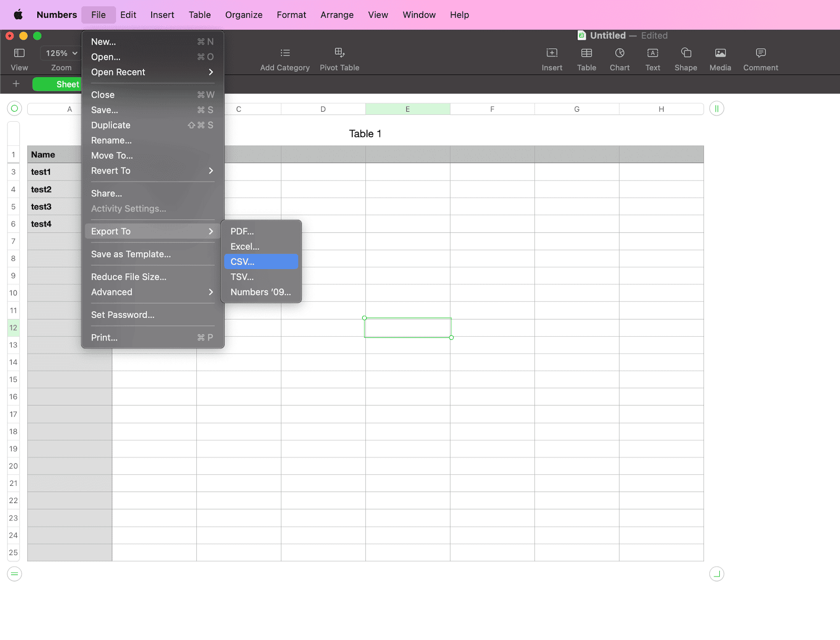Open the Organize menu
Image resolution: width=840 pixels, height=640 pixels.
[244, 15]
